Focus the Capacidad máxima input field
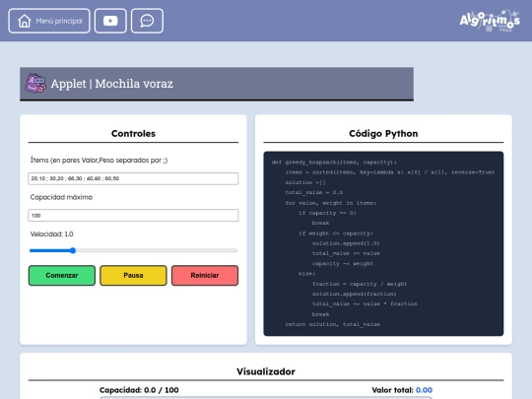Image resolution: width=532 pixels, height=399 pixels. pos(133,216)
